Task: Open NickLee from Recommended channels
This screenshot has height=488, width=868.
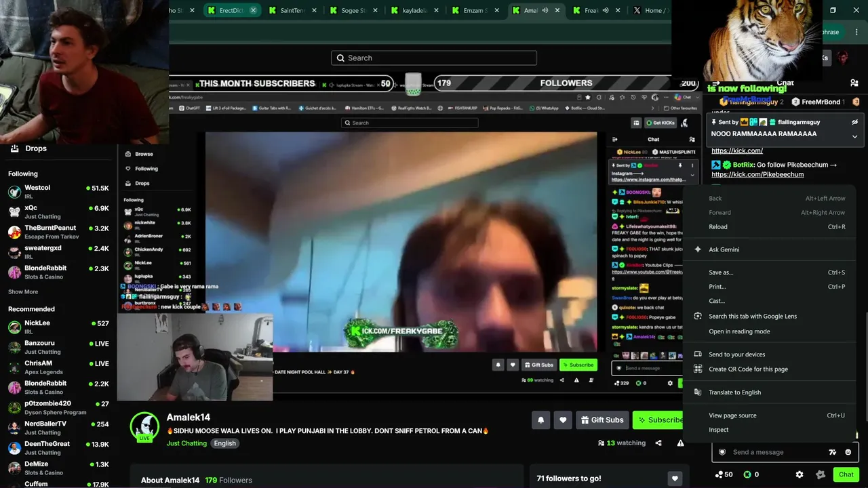Action: [58, 327]
